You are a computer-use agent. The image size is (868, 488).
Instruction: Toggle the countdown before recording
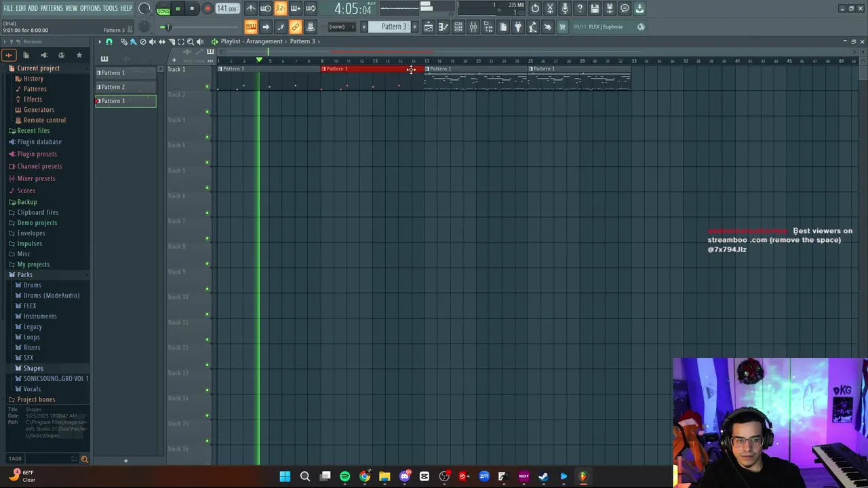coord(281,9)
